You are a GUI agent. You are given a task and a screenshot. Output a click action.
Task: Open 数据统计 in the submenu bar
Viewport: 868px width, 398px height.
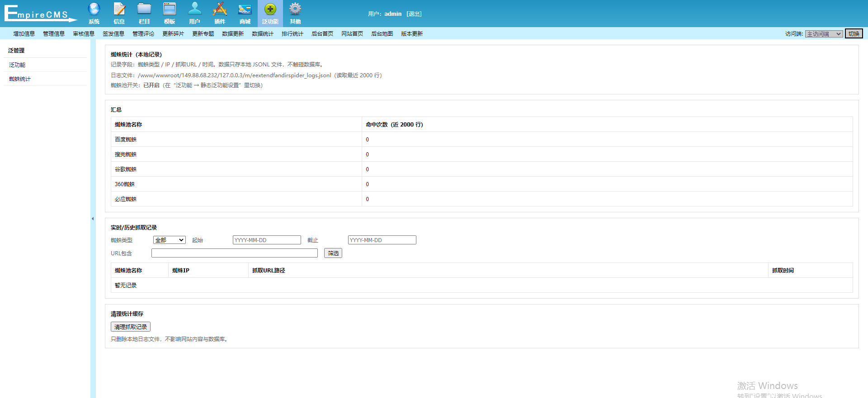click(x=263, y=34)
